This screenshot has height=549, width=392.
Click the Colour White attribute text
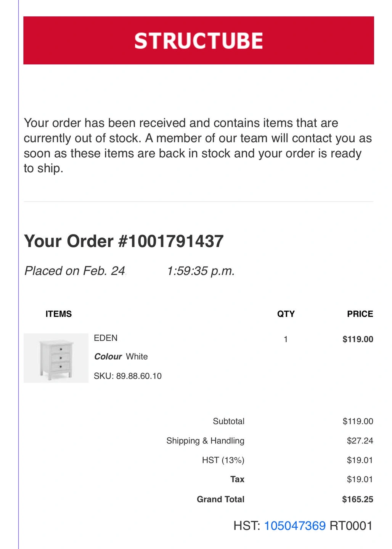(121, 356)
